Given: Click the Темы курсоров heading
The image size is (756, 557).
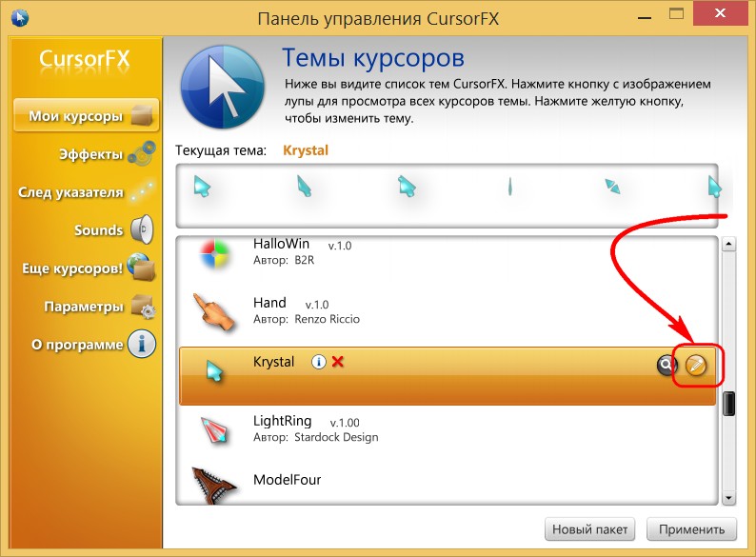Looking at the screenshot, I should point(373,58).
